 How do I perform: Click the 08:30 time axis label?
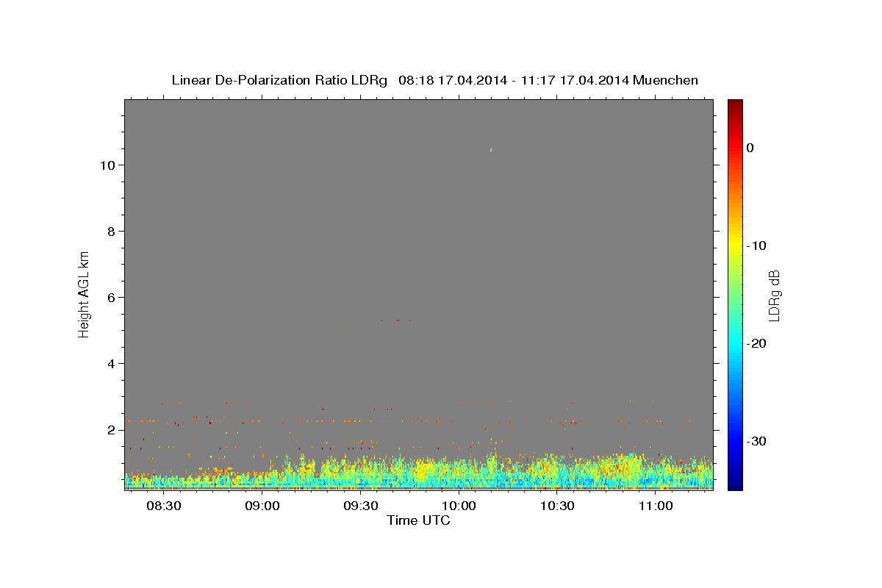[164, 506]
